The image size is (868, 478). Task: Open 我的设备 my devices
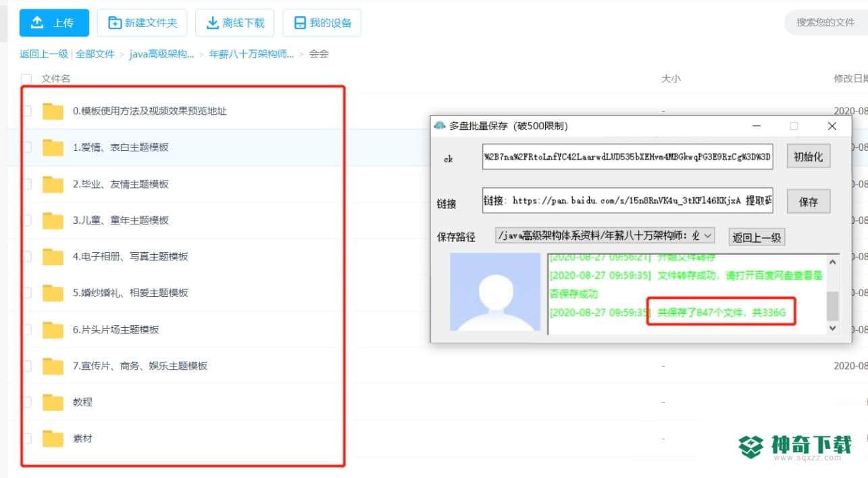click(322, 23)
